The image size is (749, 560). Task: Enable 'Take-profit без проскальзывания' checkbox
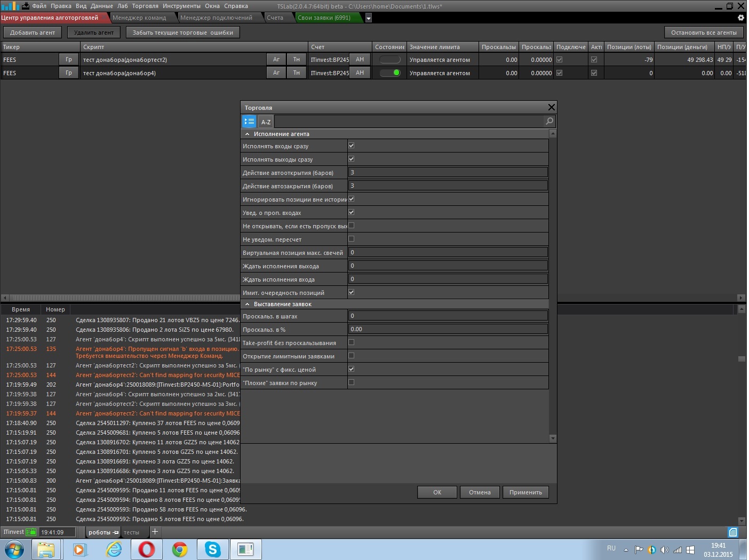[351, 342]
